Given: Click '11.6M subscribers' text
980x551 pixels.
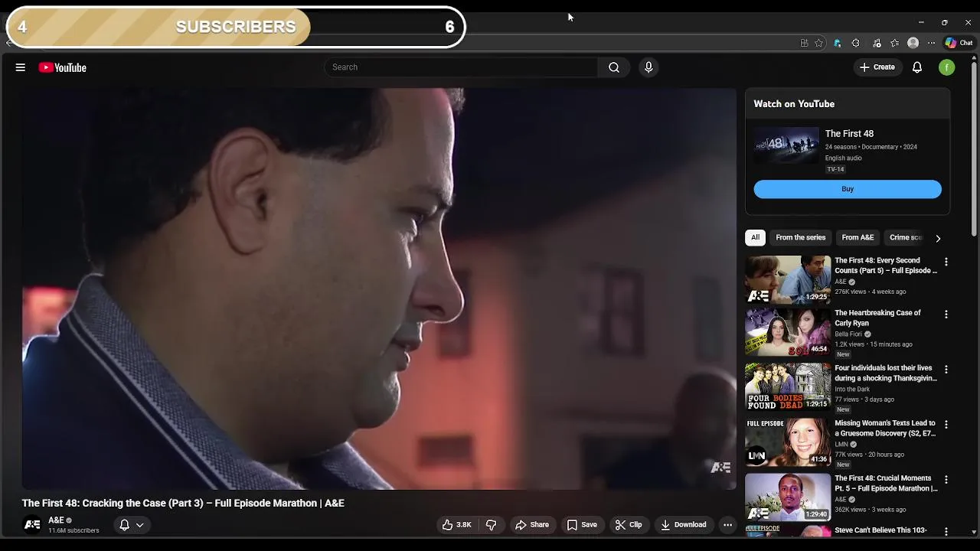Looking at the screenshot, I should pos(73,531).
